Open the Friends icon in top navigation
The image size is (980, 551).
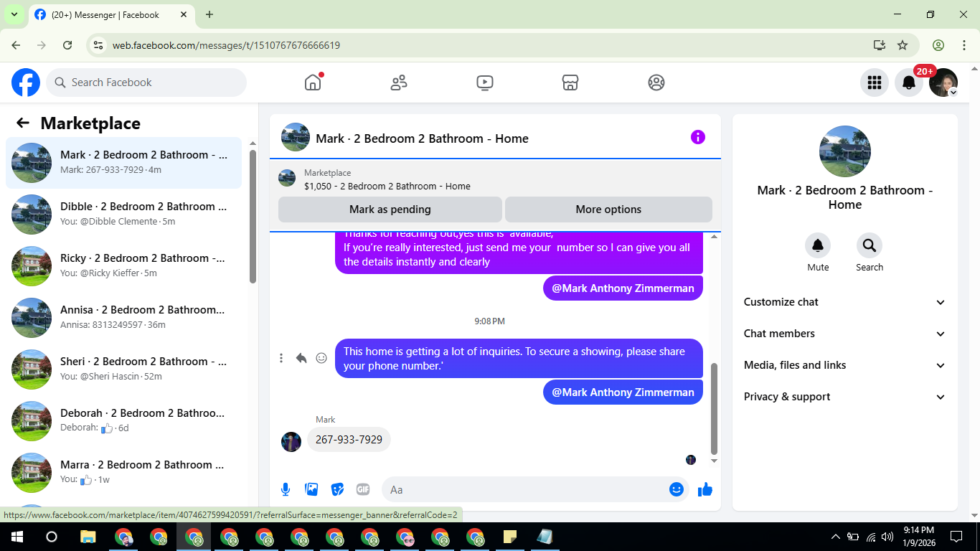[399, 83]
